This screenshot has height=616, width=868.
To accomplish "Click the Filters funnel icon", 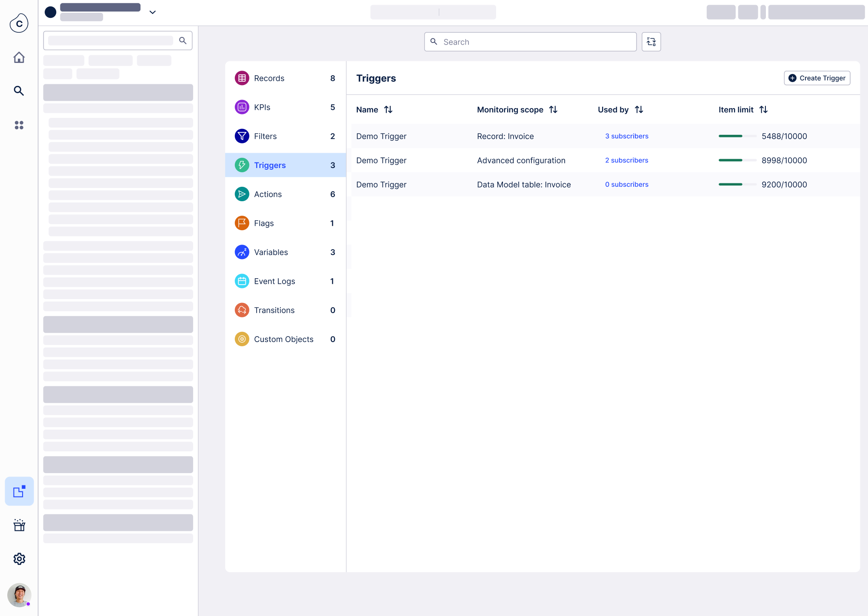I will (242, 136).
